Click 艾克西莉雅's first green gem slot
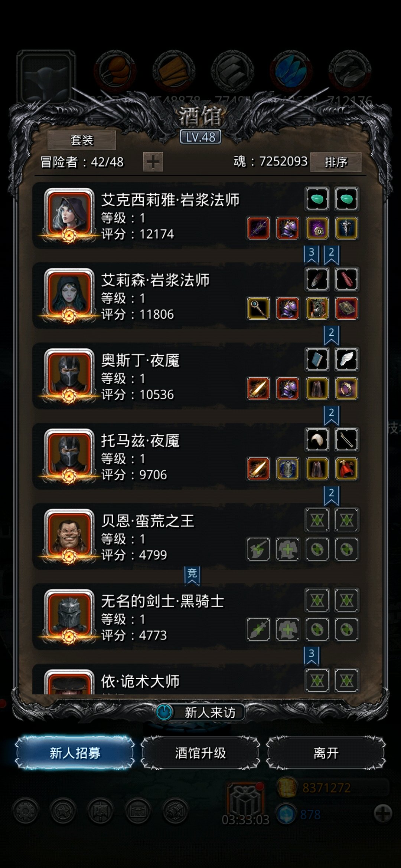The height and width of the screenshot is (868, 401). [x=317, y=199]
